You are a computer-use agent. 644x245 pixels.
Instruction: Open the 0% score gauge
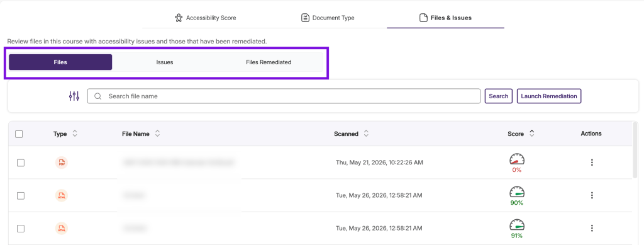(517, 159)
